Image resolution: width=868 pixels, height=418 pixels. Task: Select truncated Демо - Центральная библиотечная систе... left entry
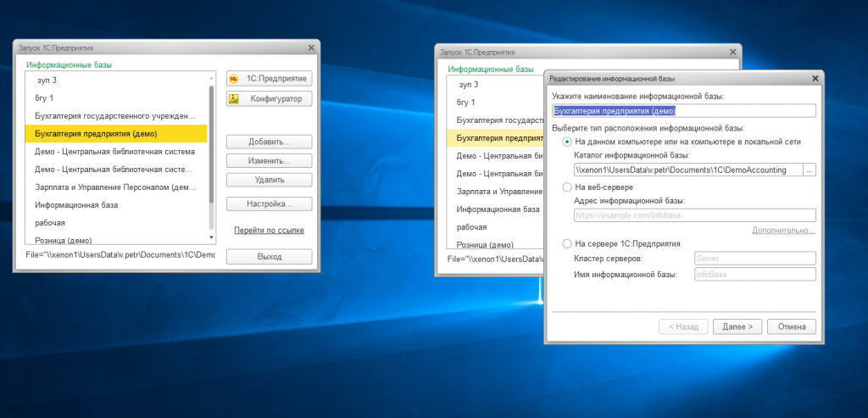tap(116, 169)
